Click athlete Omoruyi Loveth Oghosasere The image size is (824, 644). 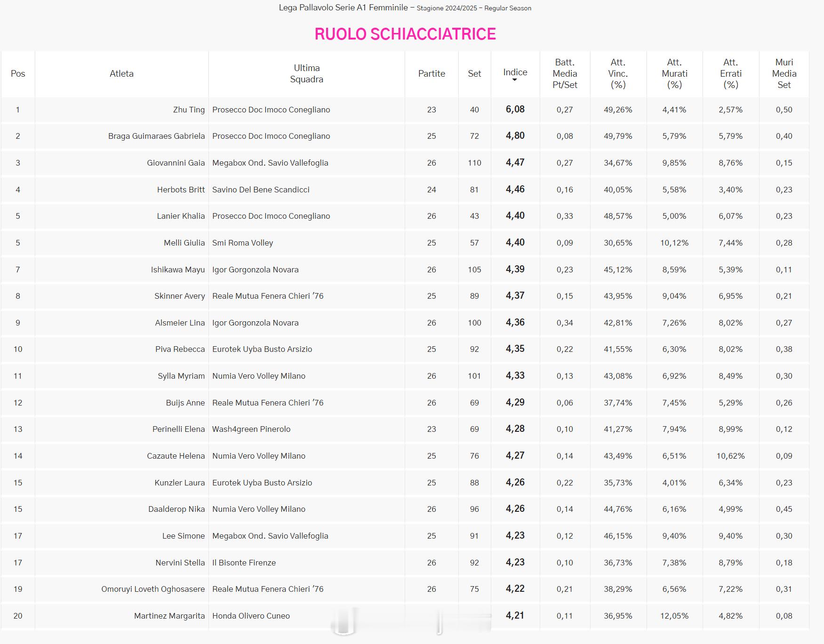[153, 589]
